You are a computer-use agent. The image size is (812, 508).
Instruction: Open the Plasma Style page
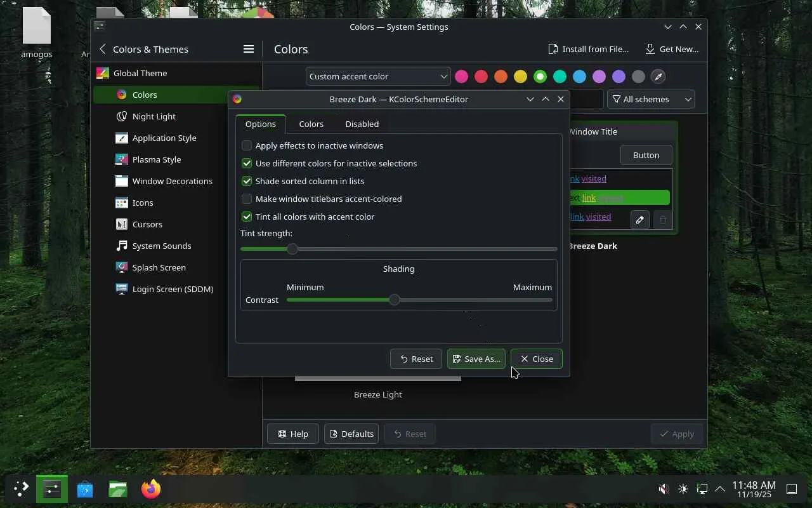176,159
